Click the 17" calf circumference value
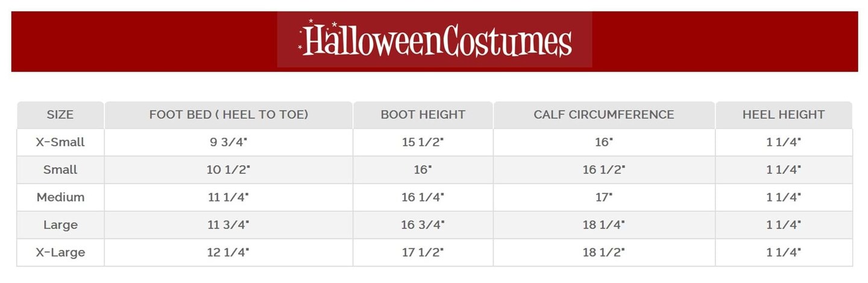 603,197
